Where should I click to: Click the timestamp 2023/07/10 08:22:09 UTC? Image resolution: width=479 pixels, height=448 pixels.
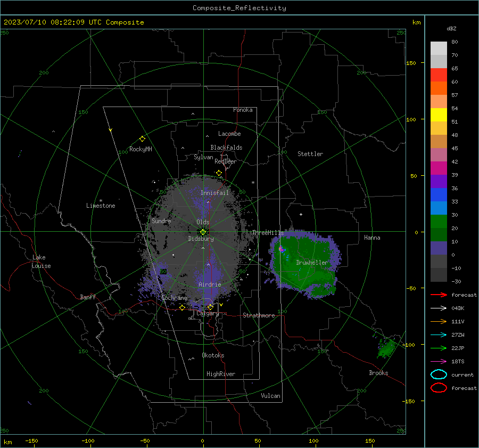[x=52, y=22]
